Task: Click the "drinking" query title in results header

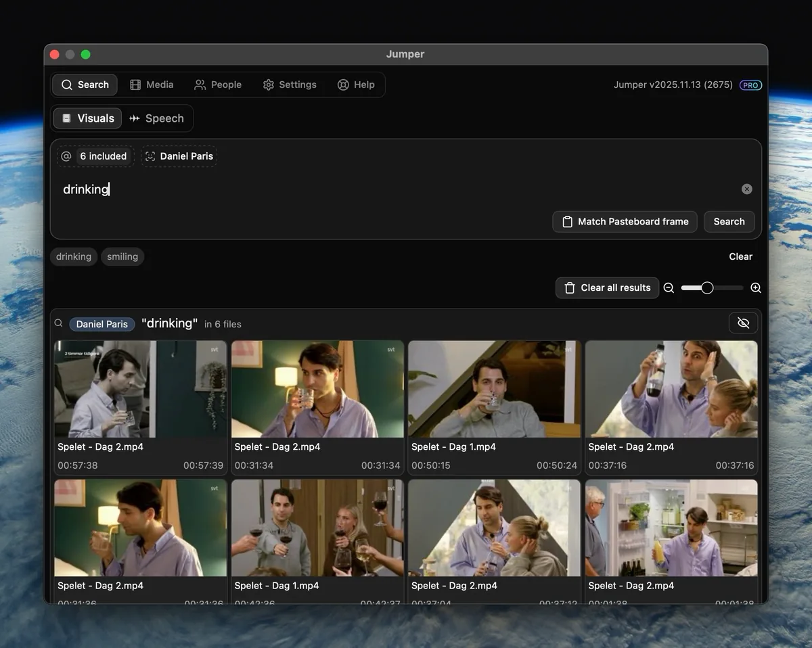Action: (x=169, y=323)
